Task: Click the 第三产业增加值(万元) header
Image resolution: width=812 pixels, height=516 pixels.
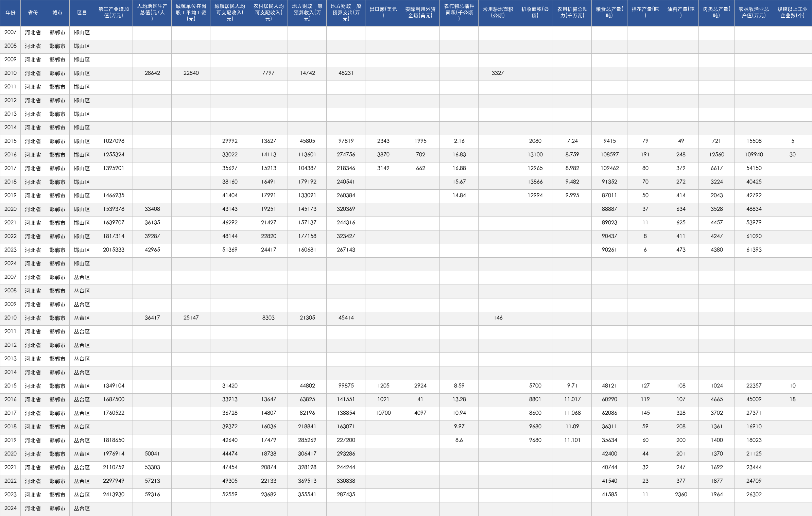Action: 114,13
